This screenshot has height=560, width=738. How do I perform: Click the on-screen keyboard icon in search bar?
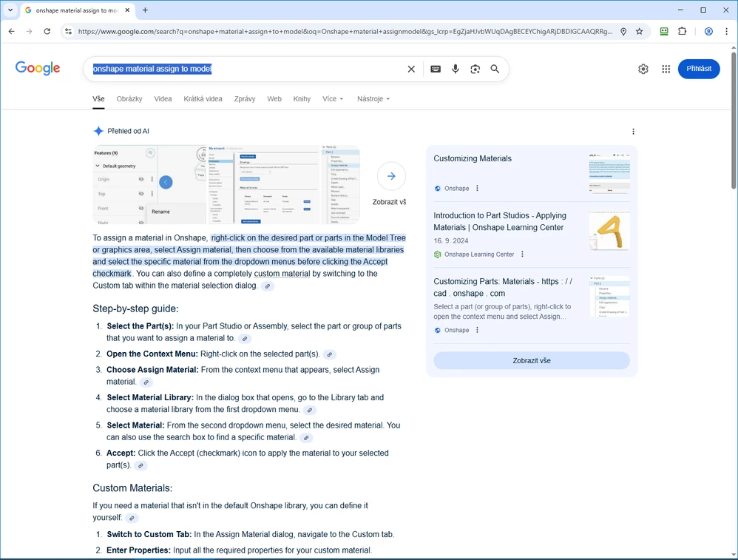[436, 69]
